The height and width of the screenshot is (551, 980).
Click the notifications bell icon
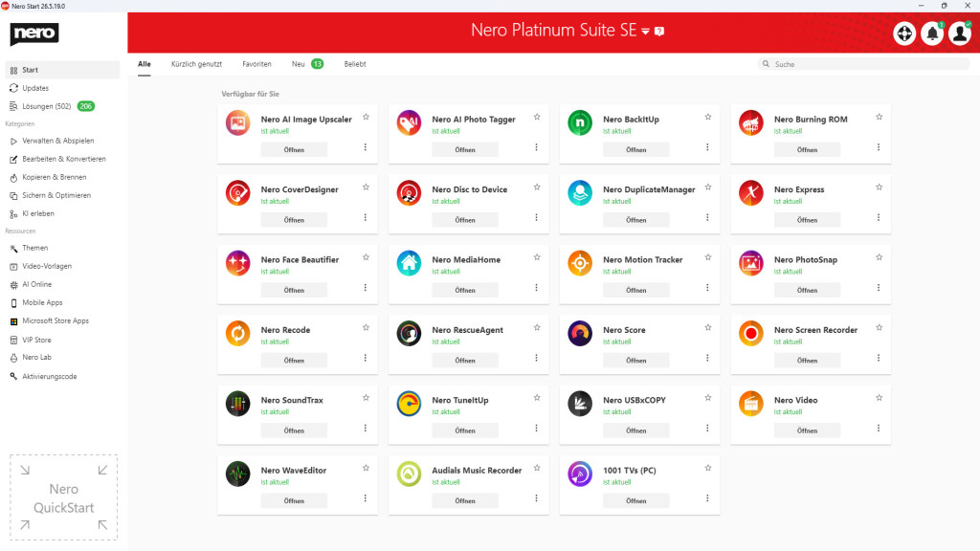(x=931, y=33)
